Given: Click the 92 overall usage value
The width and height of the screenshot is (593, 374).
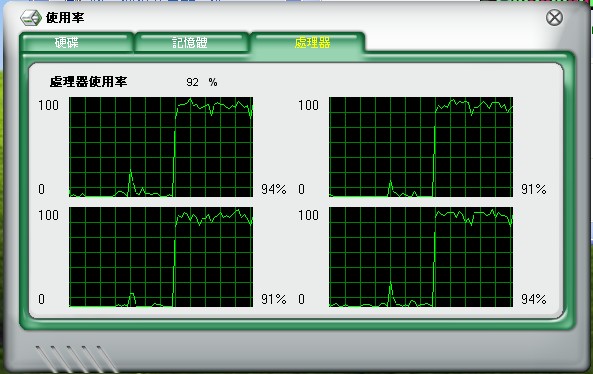Looking at the screenshot, I should pyautogui.click(x=192, y=82).
